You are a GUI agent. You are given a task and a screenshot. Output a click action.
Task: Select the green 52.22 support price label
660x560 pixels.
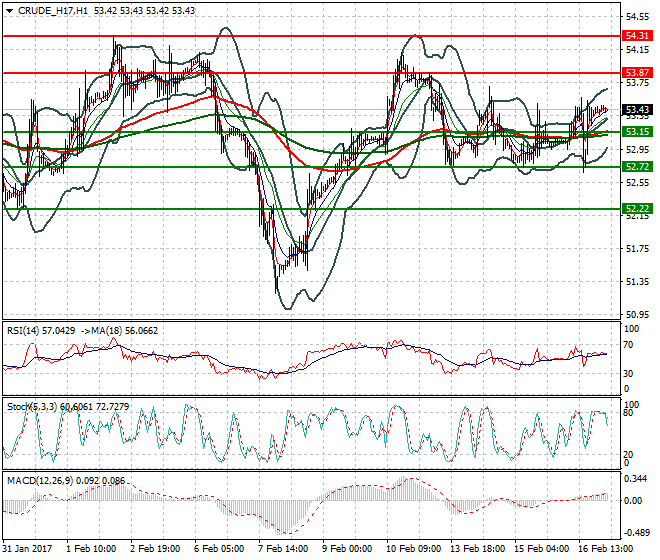(x=637, y=208)
